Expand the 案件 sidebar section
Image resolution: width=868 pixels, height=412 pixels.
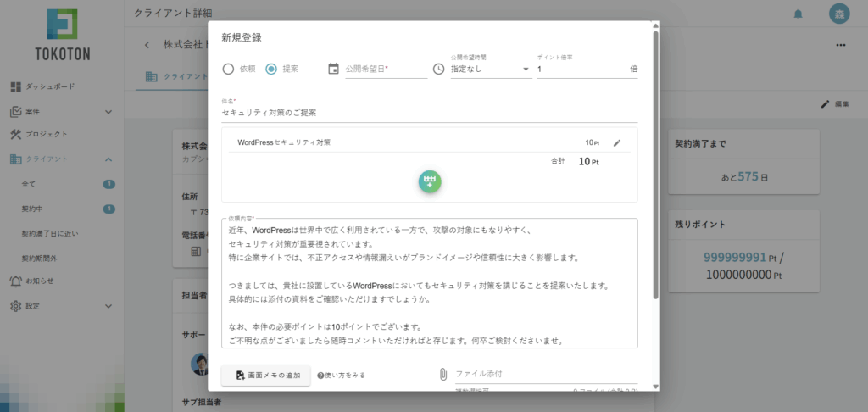click(x=108, y=111)
